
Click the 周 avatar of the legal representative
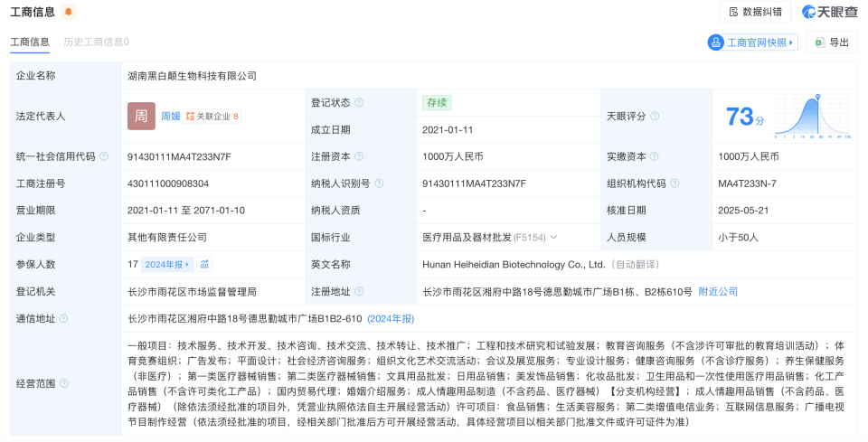[141, 117]
